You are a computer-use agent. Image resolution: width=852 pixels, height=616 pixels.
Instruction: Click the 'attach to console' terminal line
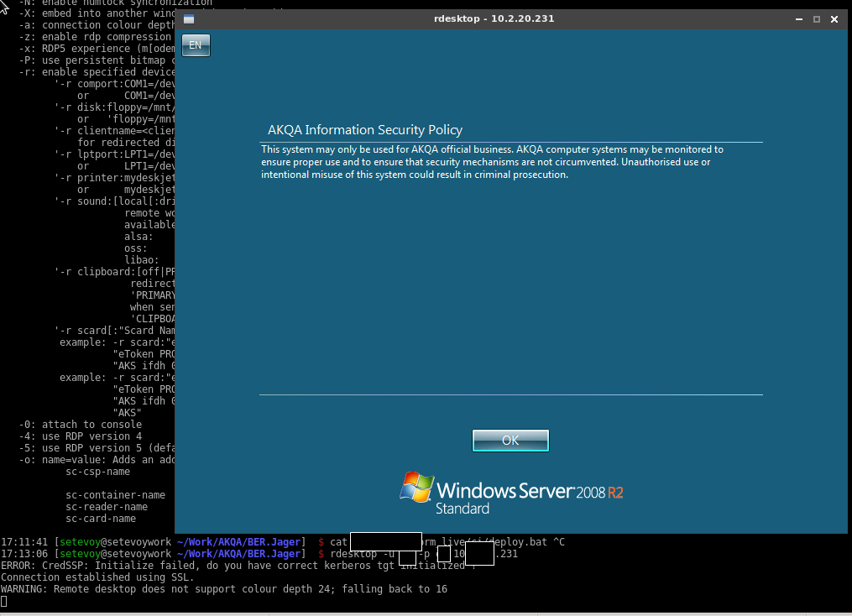tap(81, 425)
